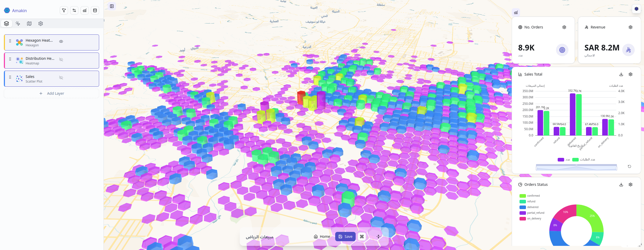644x250 pixels.
Task: Toggle the chart overlay icon above the widgets
Action: click(x=516, y=12)
